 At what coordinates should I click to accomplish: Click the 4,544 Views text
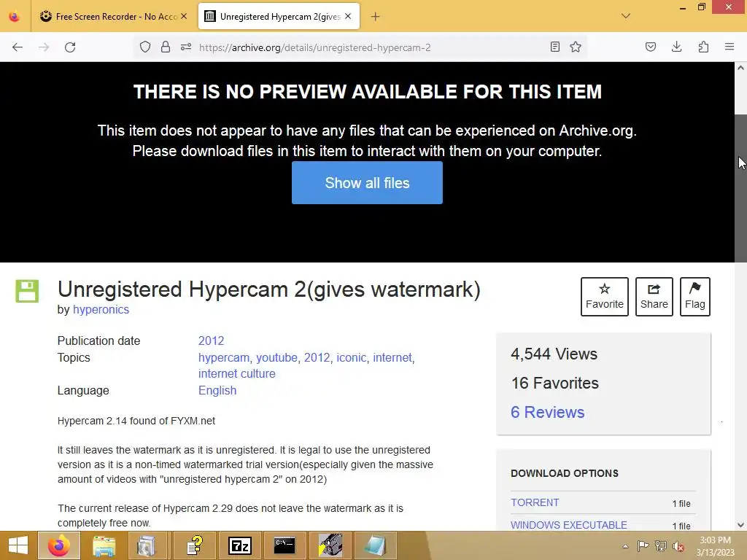point(554,354)
